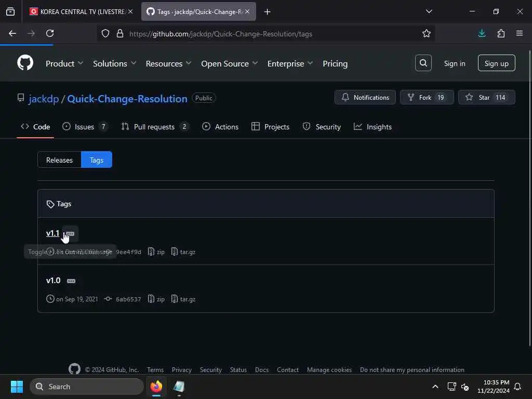The width and height of the screenshot is (532, 399).
Task: Click the Sign up button
Action: point(496,63)
